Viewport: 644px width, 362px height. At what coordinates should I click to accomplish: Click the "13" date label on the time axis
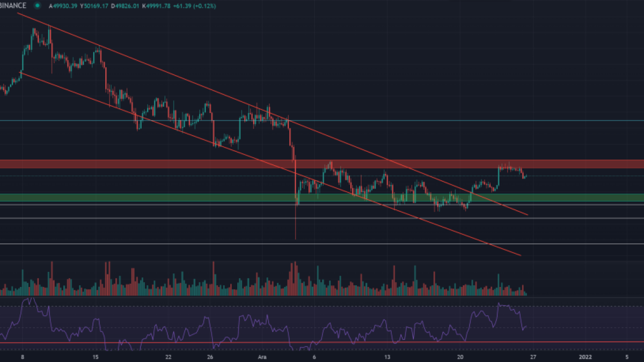click(387, 356)
